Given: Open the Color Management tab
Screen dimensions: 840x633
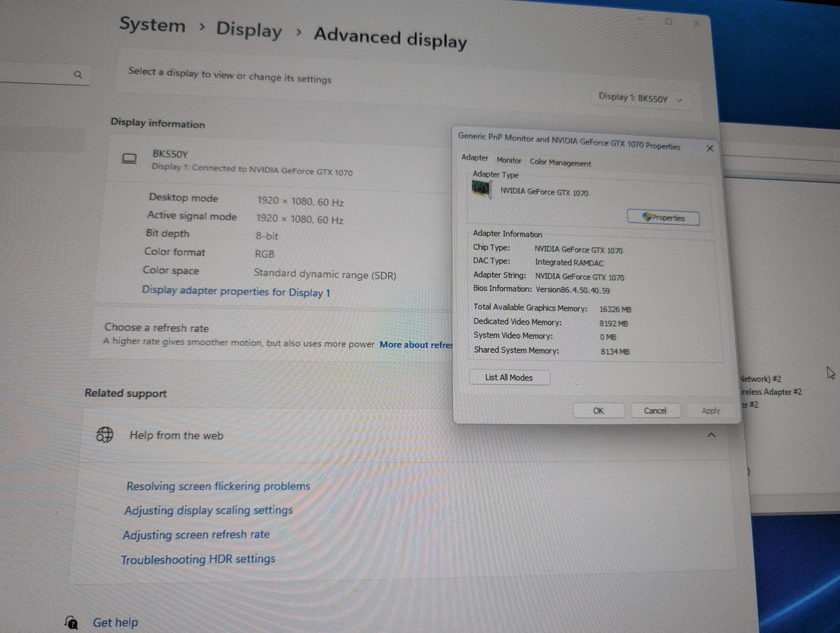Looking at the screenshot, I should [x=560, y=162].
